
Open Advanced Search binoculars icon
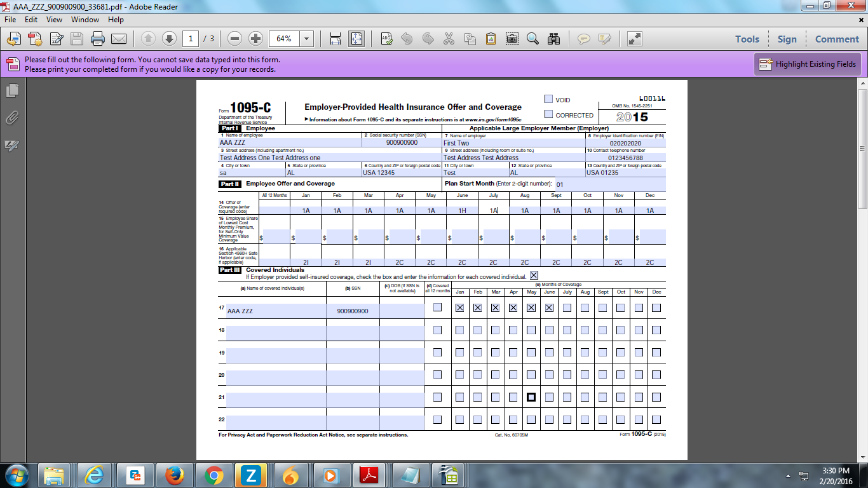pyautogui.click(x=553, y=39)
